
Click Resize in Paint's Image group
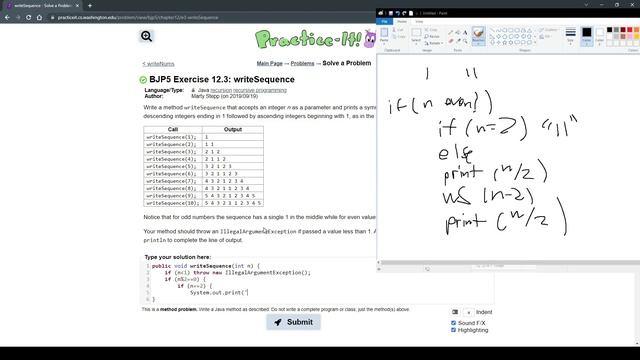click(x=432, y=36)
